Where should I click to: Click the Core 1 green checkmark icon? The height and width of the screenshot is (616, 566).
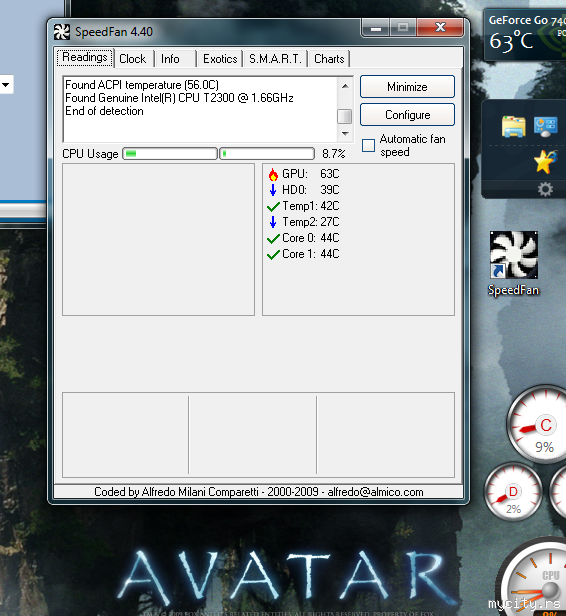click(x=273, y=255)
